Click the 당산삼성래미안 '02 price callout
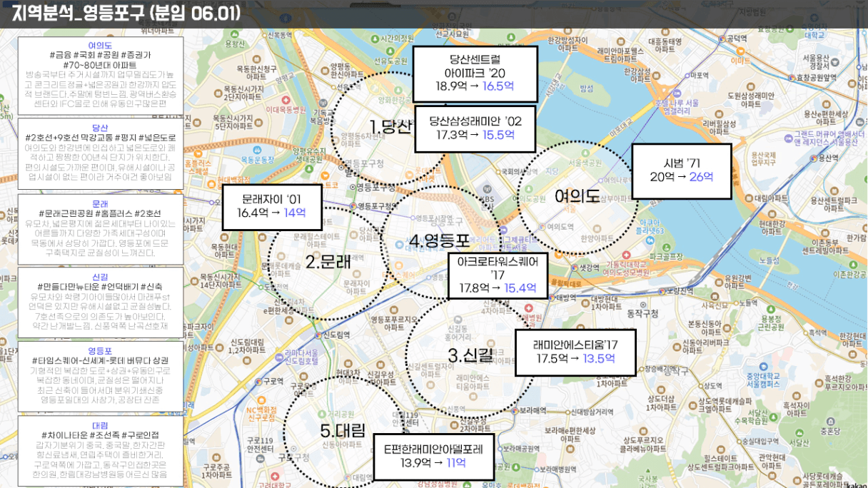868x488 pixels. point(475,128)
